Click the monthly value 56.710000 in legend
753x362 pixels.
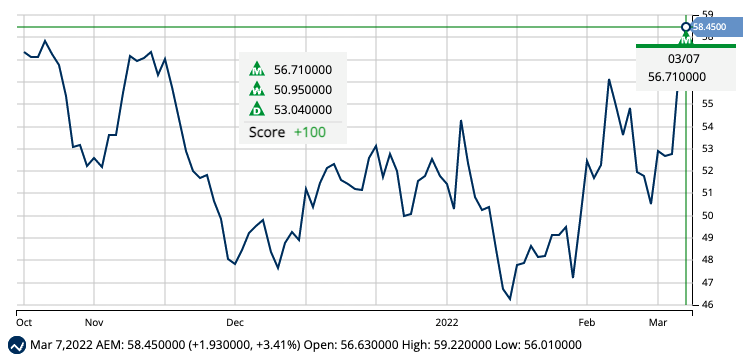tap(303, 70)
